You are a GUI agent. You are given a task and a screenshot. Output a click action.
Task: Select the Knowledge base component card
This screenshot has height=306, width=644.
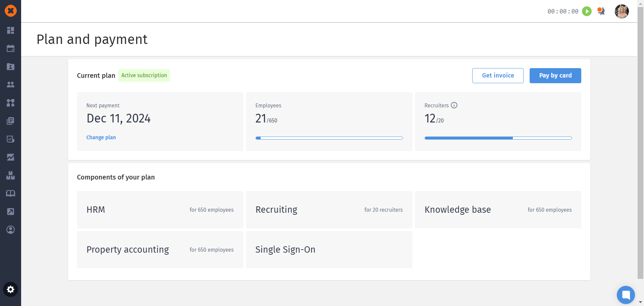[498, 210]
